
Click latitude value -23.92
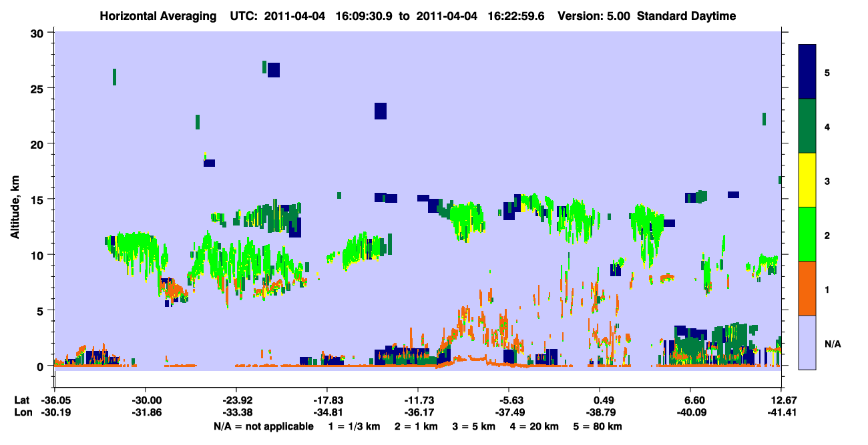236,400
